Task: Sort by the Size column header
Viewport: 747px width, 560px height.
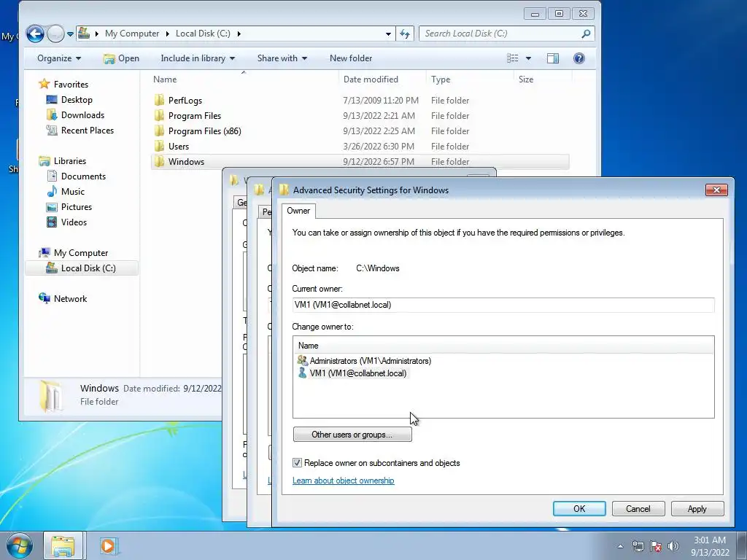Action: [x=543, y=79]
